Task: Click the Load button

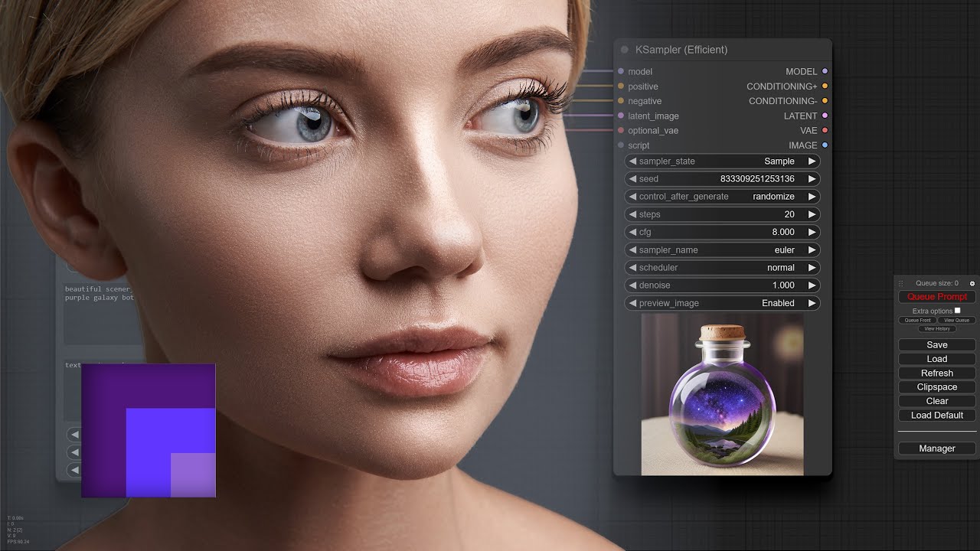Action: pyautogui.click(x=937, y=359)
